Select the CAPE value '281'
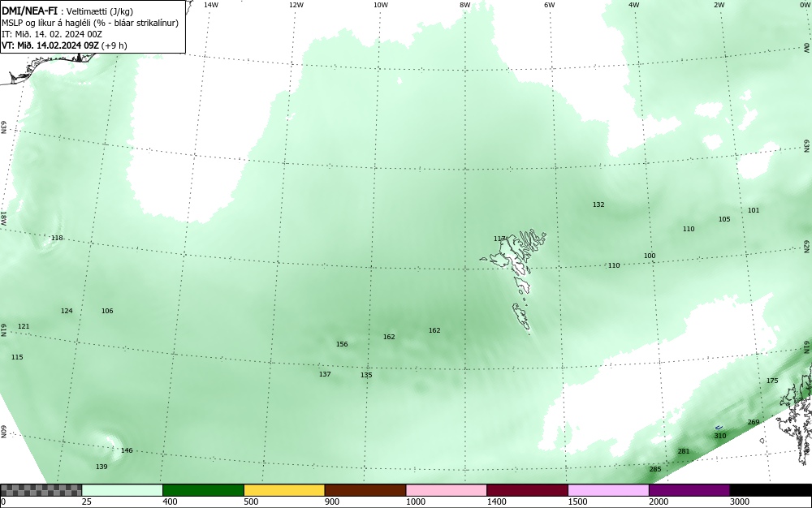The image size is (812, 508). [684, 451]
